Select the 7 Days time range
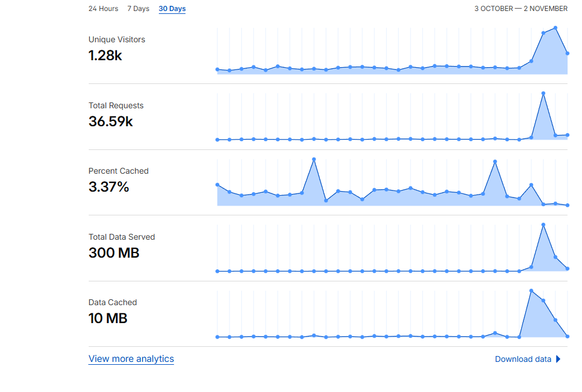This screenshot has width=582, height=392. [x=138, y=9]
